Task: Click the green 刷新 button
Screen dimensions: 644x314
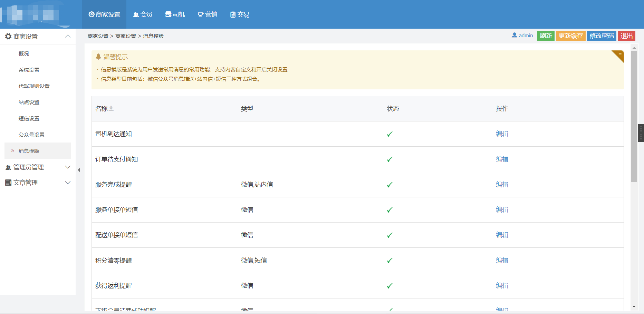Action: tap(546, 35)
